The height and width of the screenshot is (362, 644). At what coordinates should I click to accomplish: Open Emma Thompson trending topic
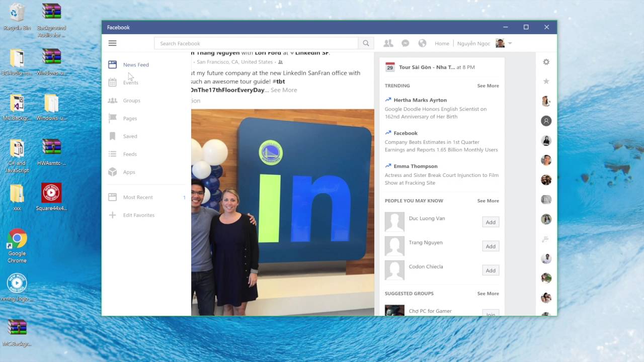coord(416,166)
